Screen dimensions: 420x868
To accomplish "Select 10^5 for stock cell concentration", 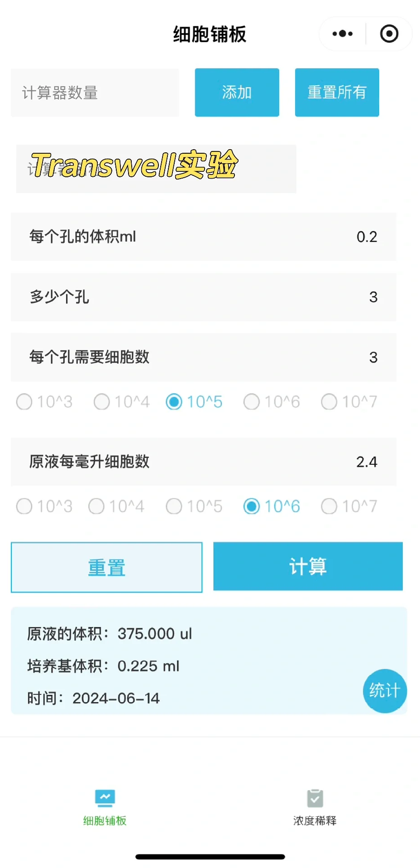I will 194,506.
